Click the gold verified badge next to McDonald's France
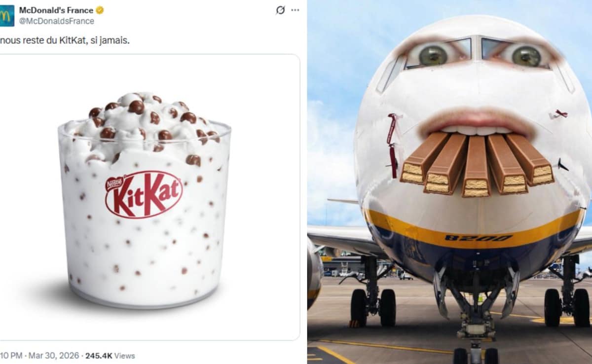Viewport: 592px width, 364px height. click(100, 9)
